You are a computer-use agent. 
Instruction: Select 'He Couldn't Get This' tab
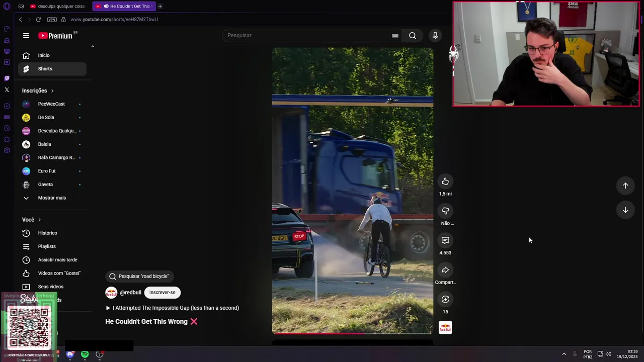pos(124,6)
